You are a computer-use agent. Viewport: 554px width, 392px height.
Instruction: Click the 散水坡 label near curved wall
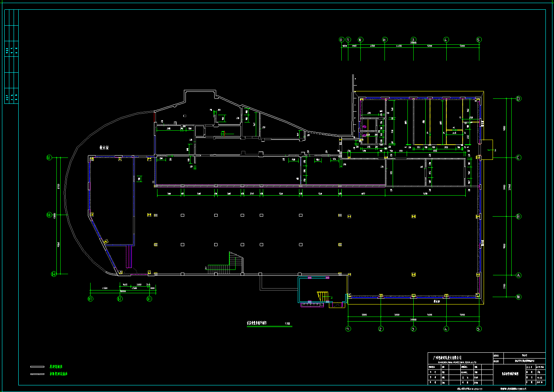pos(104,148)
